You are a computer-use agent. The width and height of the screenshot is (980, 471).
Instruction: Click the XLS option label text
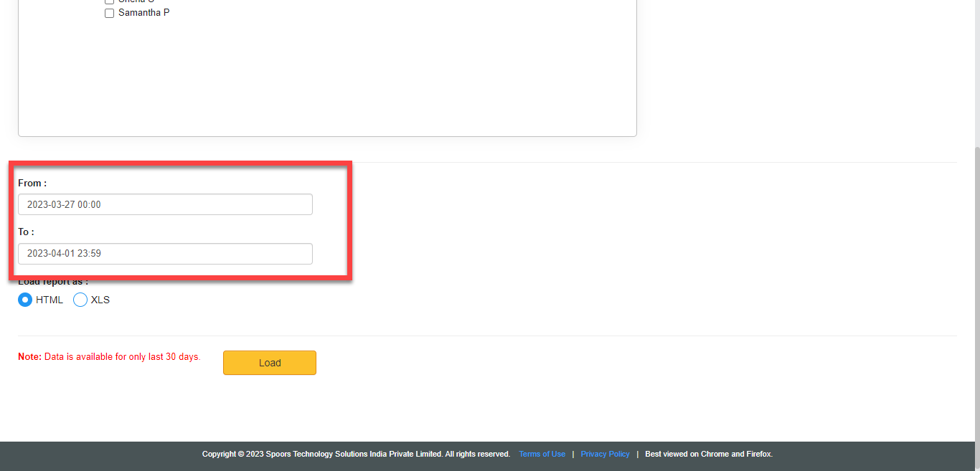tap(100, 300)
